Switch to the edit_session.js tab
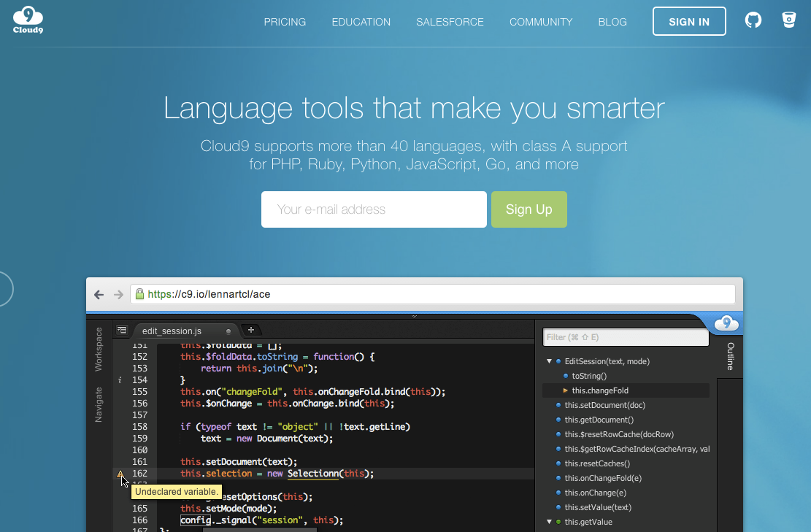This screenshot has width=811, height=532. 172,331
